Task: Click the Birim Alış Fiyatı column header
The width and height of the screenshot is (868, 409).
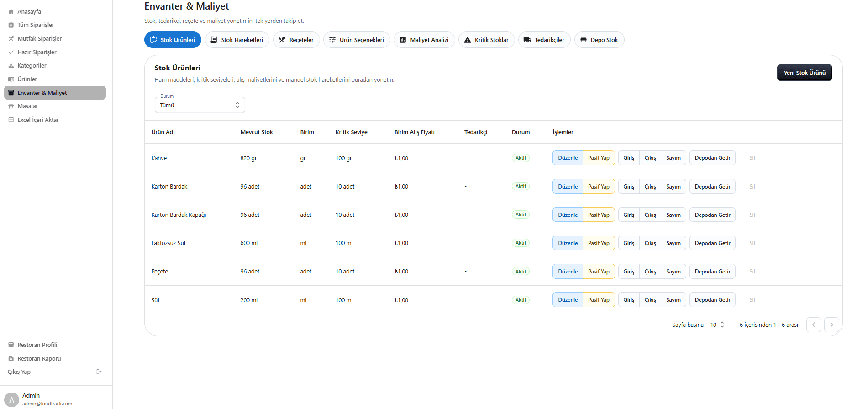Action: tap(415, 132)
